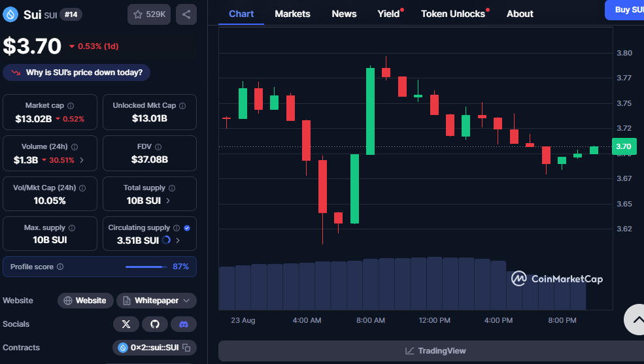Switch to the Markets tab
644x364 pixels.
pos(292,14)
